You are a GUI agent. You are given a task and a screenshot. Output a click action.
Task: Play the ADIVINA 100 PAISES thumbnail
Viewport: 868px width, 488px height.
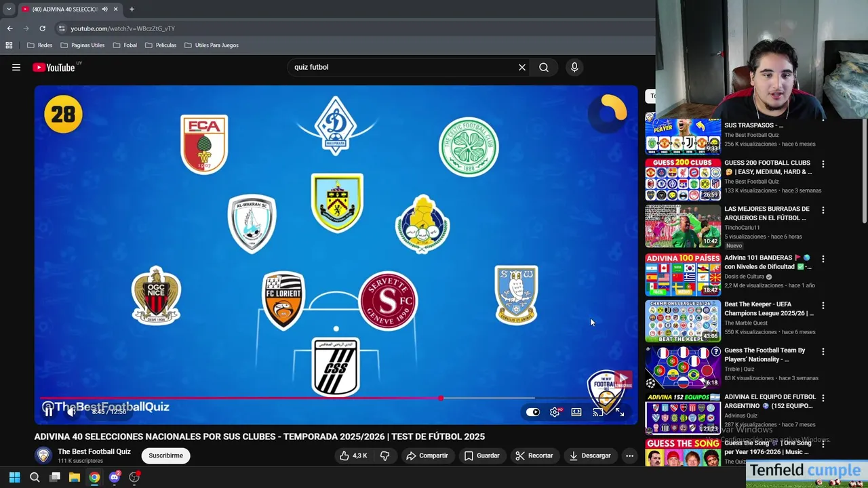tap(683, 274)
